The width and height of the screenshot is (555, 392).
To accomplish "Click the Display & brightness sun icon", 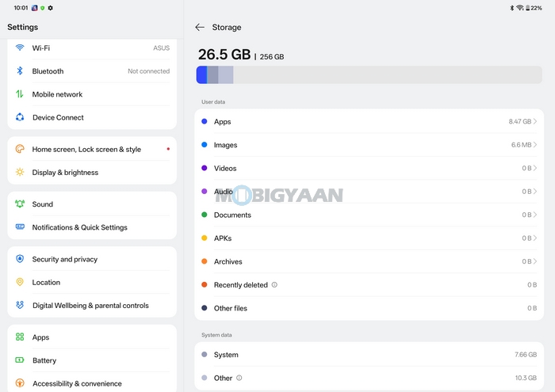I will pyautogui.click(x=20, y=173).
